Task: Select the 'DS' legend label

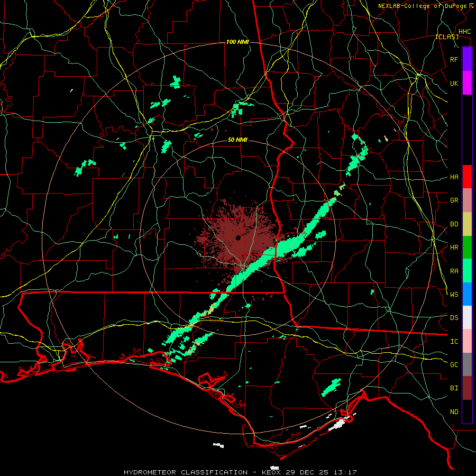Action: tap(454, 318)
